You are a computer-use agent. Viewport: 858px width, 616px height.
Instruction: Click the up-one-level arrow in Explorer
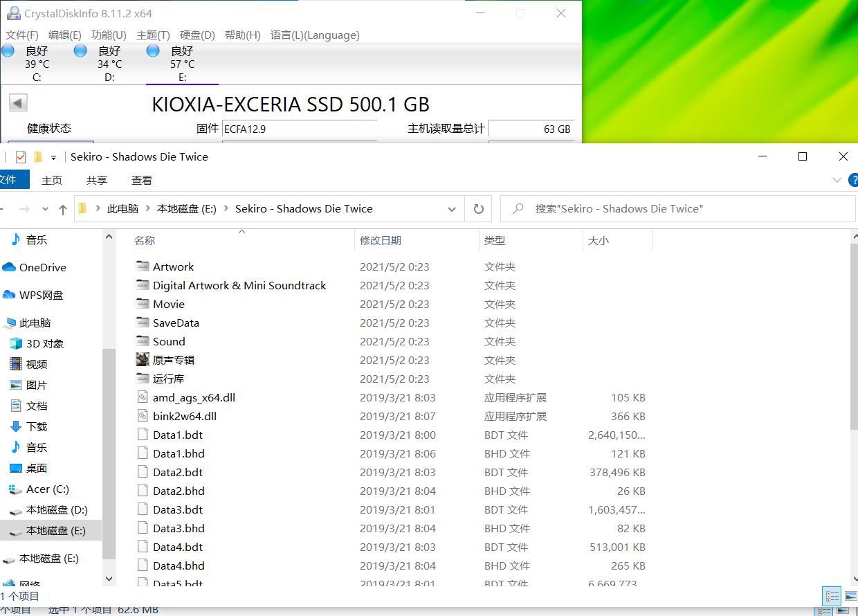tap(63, 209)
